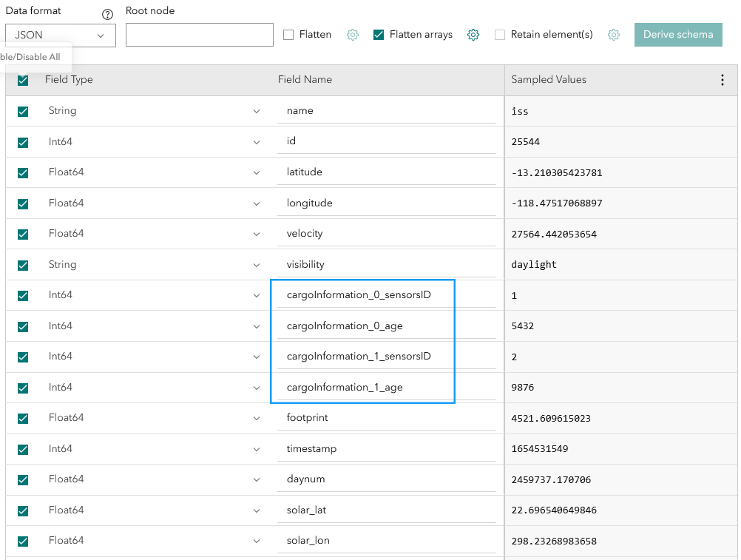
Task: Click inside the Root node input field
Action: [x=199, y=35]
